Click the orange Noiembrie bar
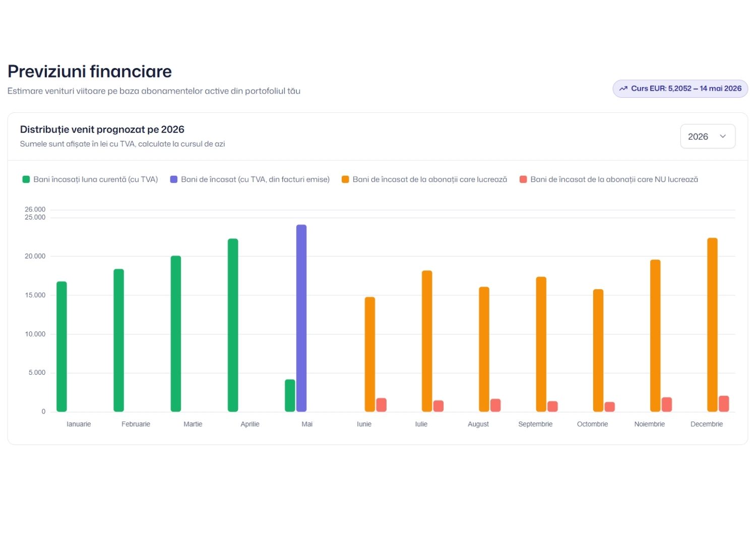 pyautogui.click(x=655, y=336)
